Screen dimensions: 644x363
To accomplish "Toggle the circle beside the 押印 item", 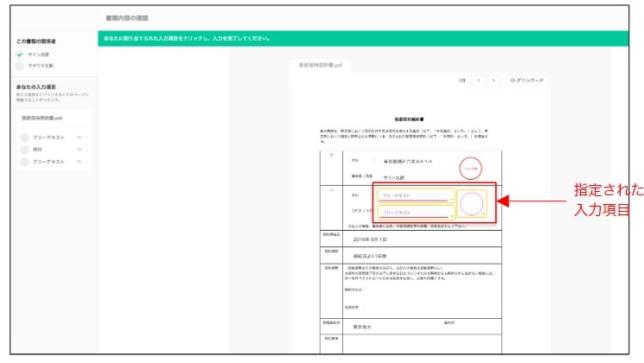I will click(25, 150).
